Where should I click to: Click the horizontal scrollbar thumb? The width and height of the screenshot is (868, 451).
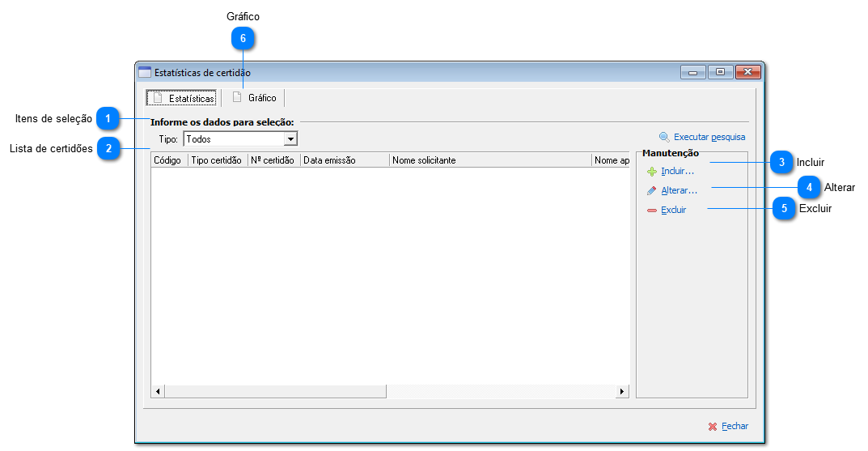pyautogui.click(x=275, y=392)
